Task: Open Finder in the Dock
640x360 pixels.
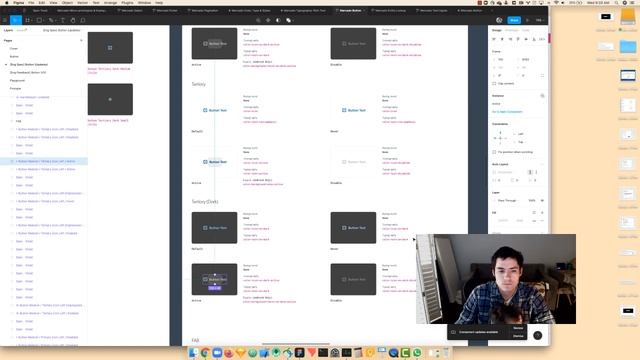Action: pos(193,353)
